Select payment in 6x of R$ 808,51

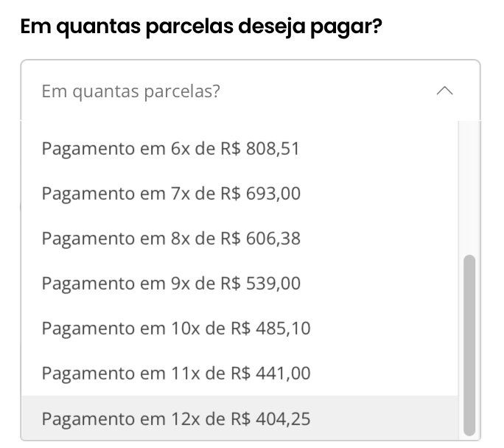coord(170,149)
